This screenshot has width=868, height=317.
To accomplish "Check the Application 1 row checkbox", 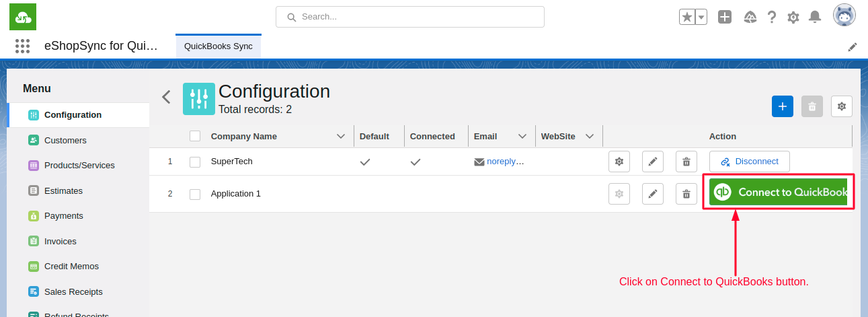I will pos(195,194).
